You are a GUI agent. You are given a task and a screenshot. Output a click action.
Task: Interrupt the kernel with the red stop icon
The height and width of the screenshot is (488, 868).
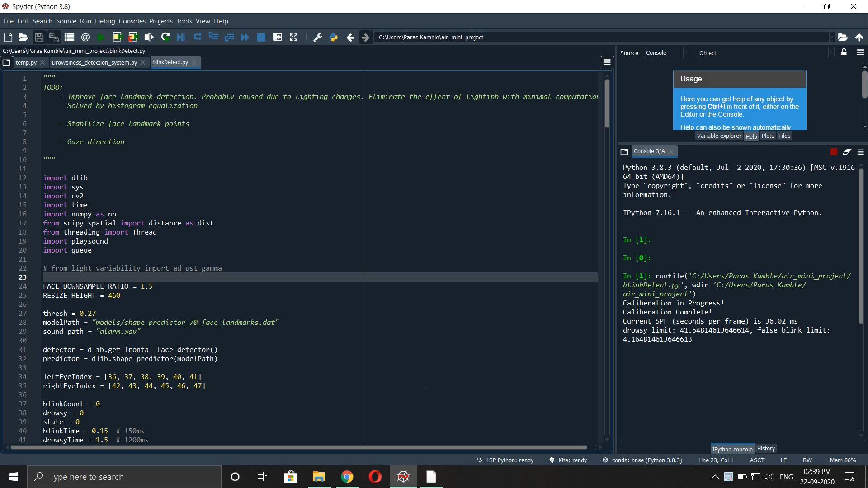coord(833,151)
